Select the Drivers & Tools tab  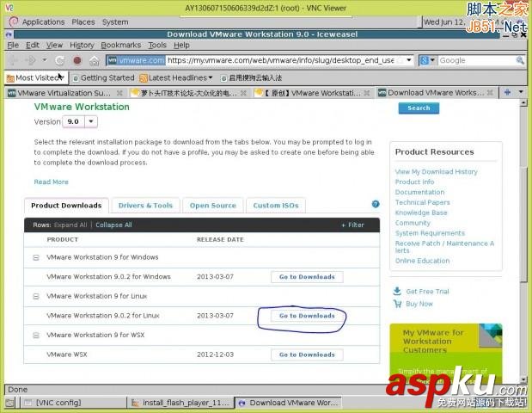(145, 206)
